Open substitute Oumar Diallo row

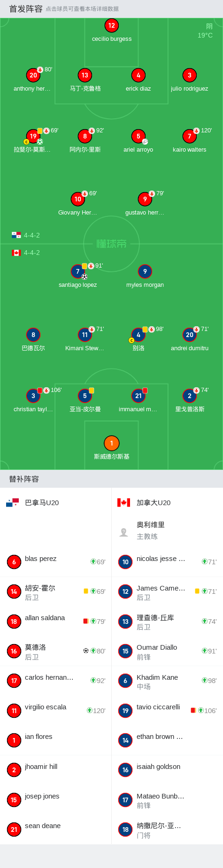(167, 651)
